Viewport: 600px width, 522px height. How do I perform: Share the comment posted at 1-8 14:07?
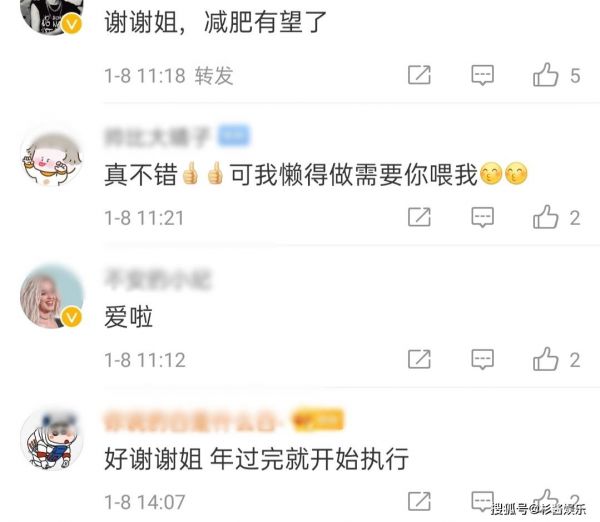pos(419,501)
